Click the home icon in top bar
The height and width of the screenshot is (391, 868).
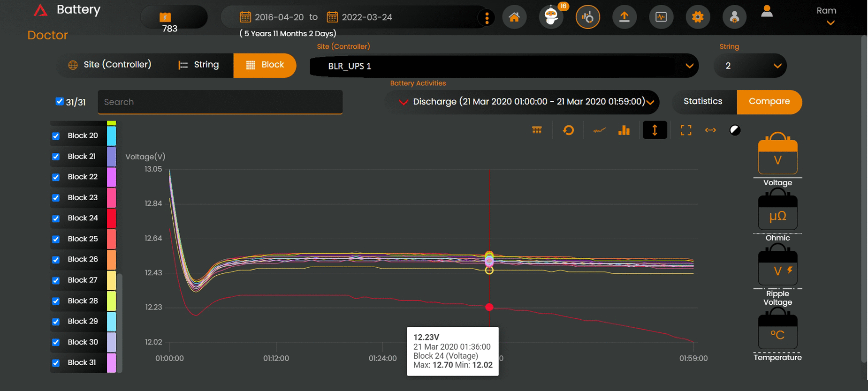coord(514,18)
